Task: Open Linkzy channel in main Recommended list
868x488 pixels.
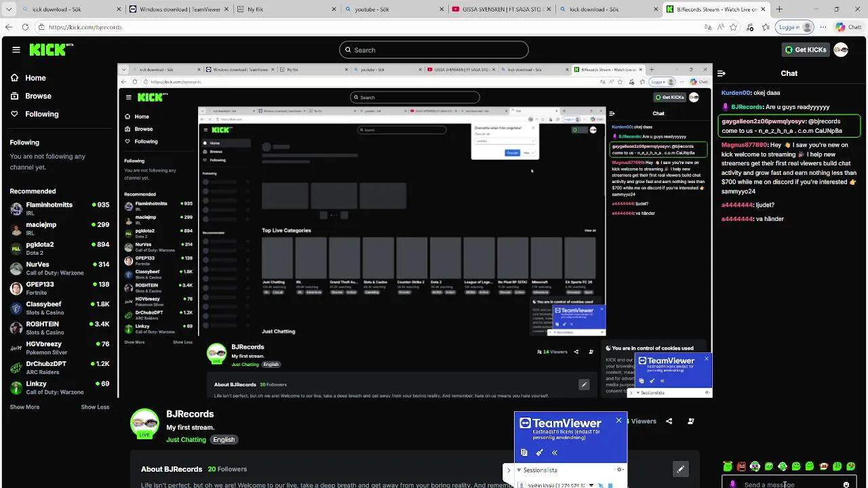Action: tap(60, 388)
